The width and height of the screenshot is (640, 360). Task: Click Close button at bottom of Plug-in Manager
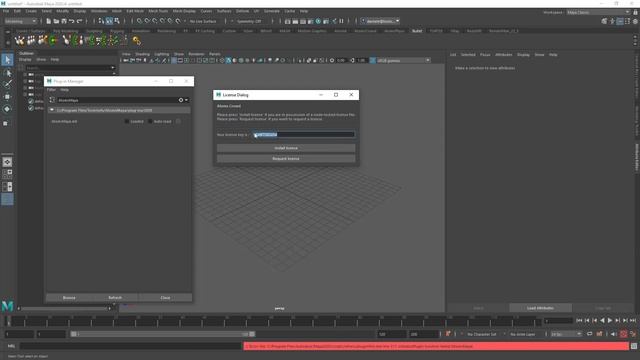coord(165,298)
